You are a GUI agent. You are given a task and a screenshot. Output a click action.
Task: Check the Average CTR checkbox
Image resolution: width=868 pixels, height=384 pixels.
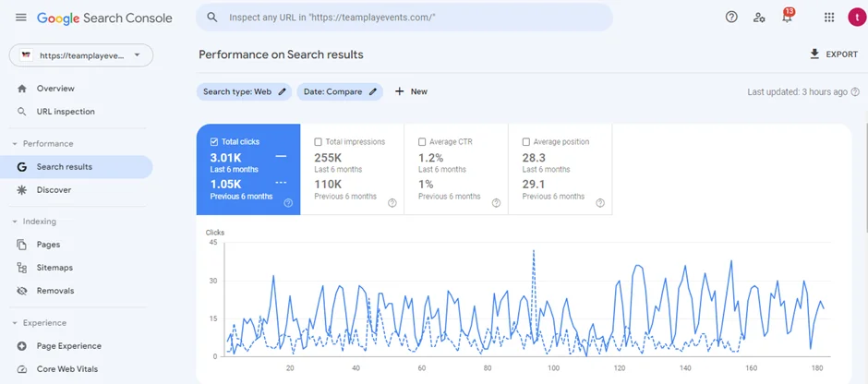point(422,141)
